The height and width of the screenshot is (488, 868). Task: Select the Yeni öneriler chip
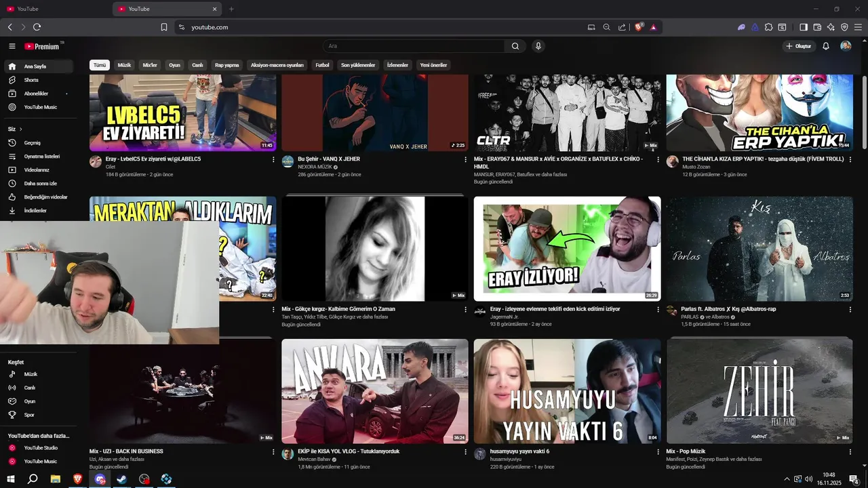tap(433, 65)
